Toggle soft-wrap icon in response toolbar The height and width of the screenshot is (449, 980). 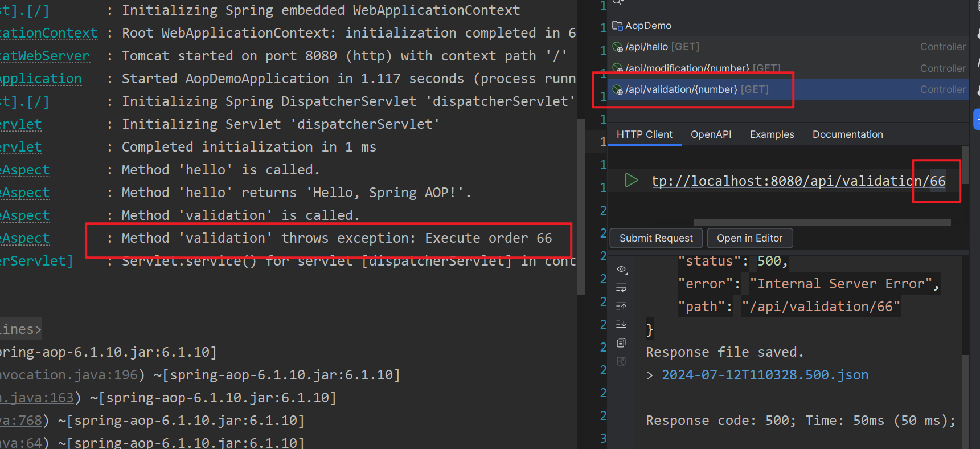[621, 288]
